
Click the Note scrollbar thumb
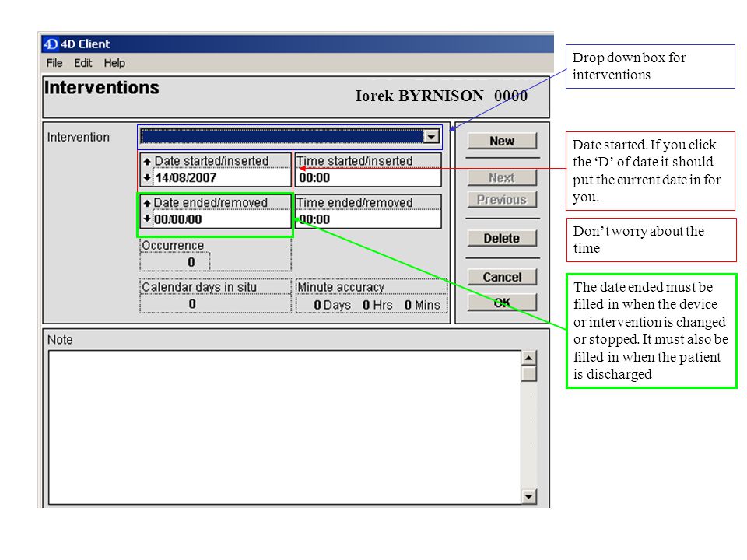point(529,373)
